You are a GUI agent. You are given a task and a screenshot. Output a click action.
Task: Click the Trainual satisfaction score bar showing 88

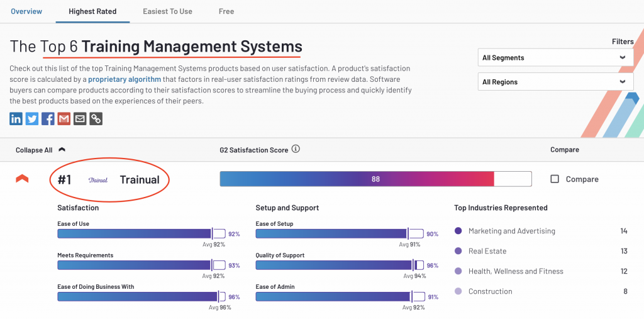375,179
